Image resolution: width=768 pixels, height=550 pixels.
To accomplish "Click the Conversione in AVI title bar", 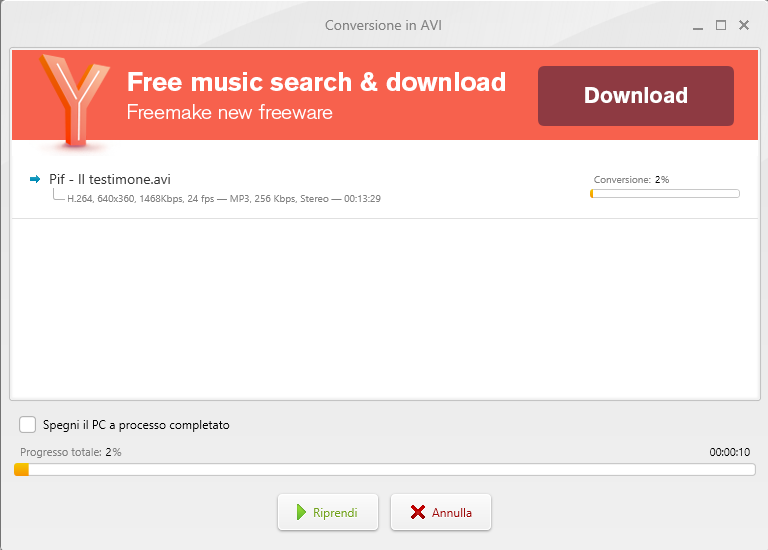I will click(384, 25).
